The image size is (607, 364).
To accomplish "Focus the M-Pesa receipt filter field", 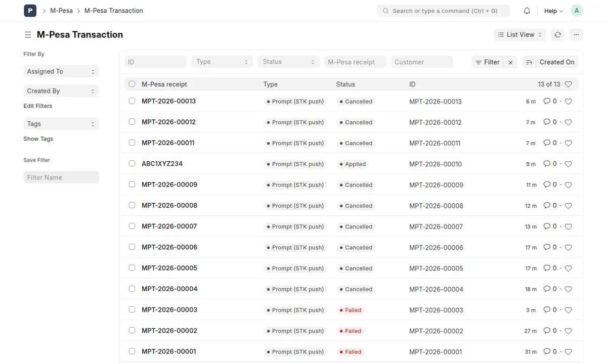I will (x=356, y=62).
